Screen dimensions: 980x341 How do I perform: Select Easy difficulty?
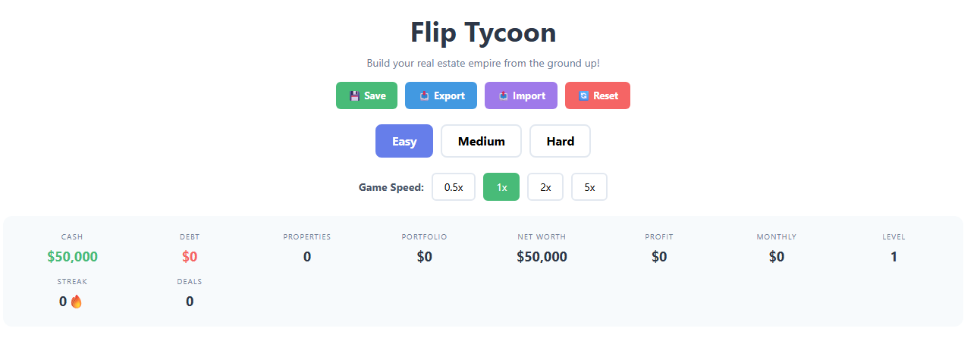(x=404, y=141)
